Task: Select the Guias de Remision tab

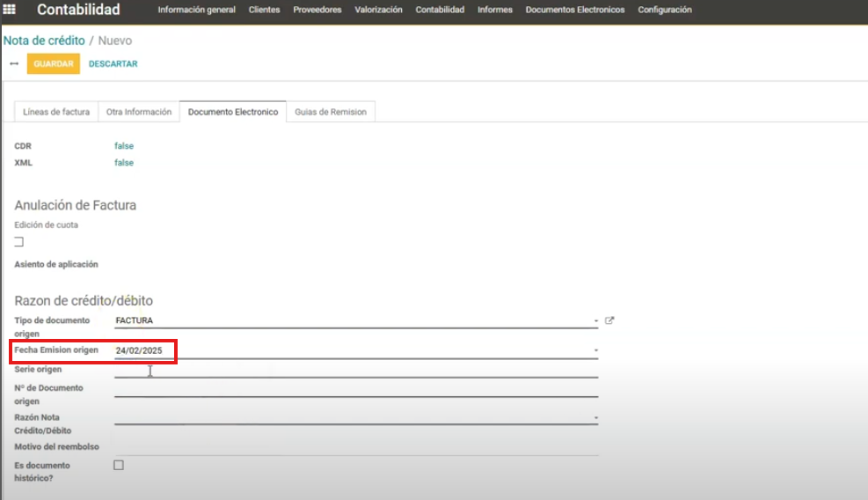Action: tap(331, 112)
